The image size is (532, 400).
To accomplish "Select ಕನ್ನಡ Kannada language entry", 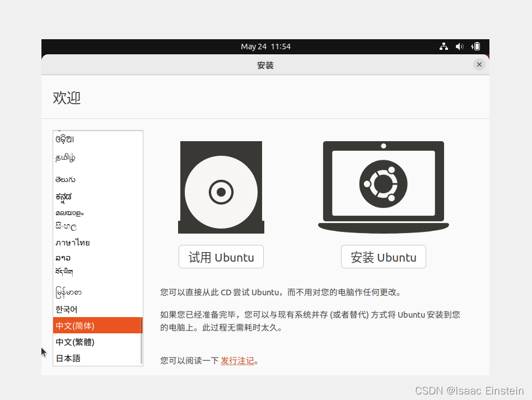I will click(97, 197).
